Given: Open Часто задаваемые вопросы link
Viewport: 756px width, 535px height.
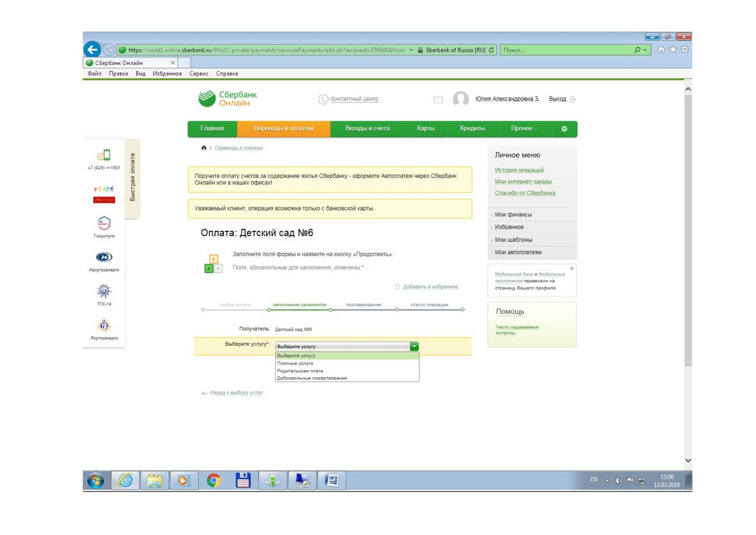Looking at the screenshot, I should pos(516,330).
